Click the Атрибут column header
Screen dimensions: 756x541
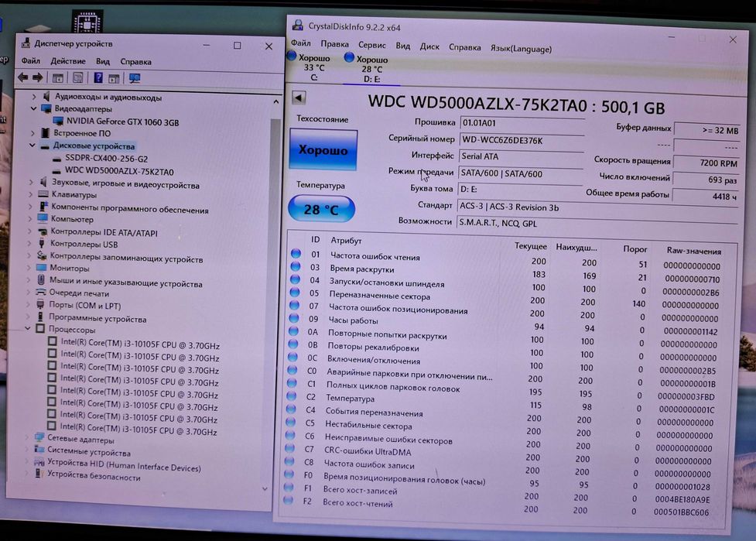tap(346, 240)
